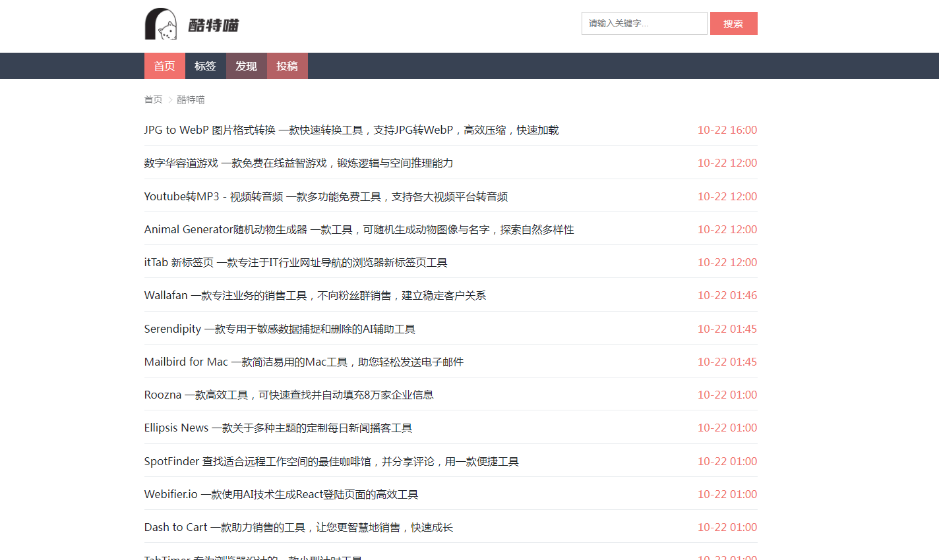The width and height of the screenshot is (939, 560).
Task: Click the timestamp on the Serendipity row
Action: point(727,329)
